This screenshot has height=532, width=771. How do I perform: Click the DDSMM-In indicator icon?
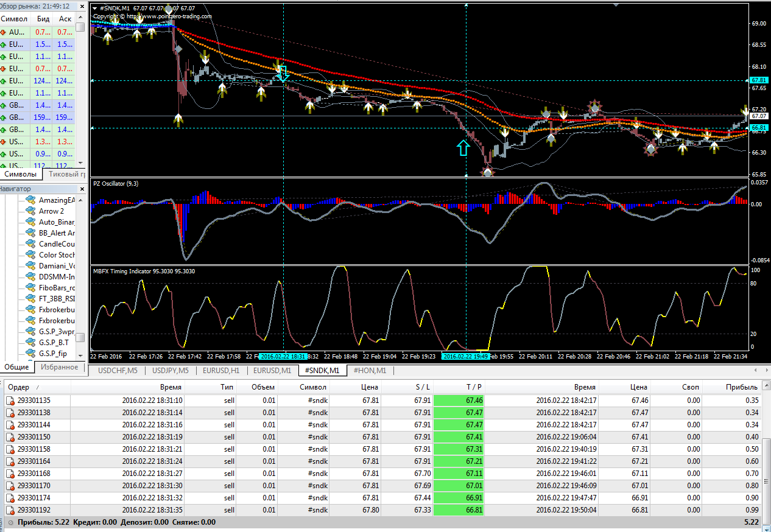tap(30, 276)
